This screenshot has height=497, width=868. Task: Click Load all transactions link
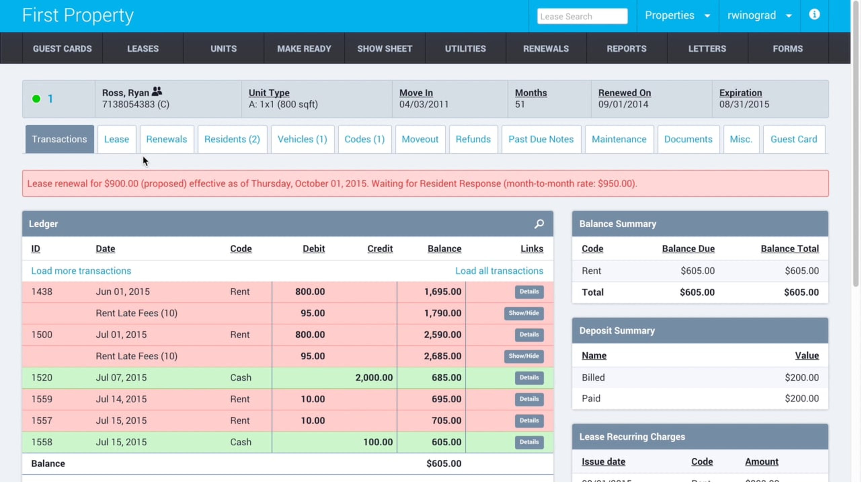click(499, 271)
